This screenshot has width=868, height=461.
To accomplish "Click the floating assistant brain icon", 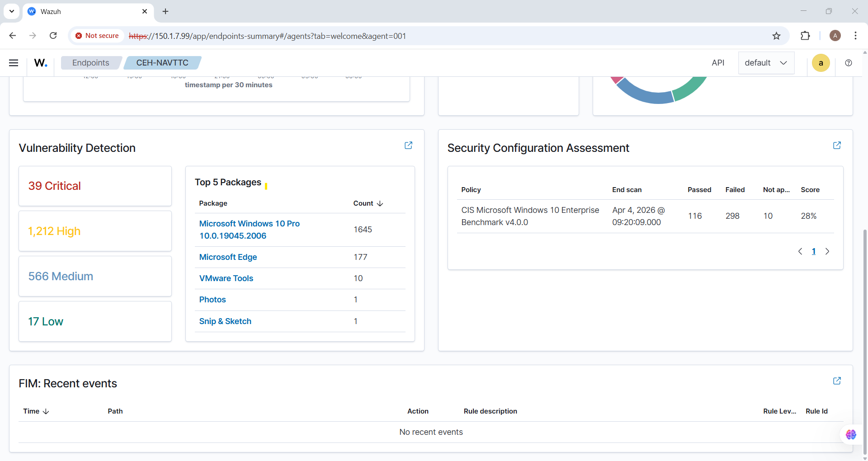I will tap(851, 434).
